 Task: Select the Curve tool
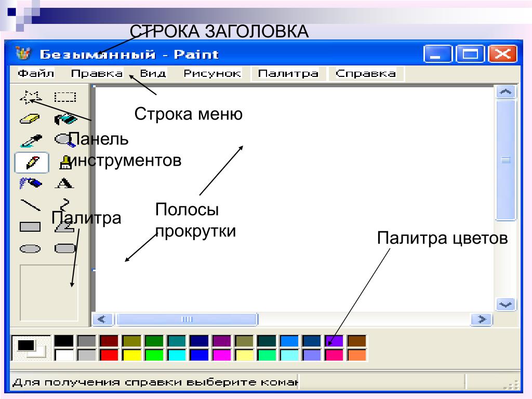[64, 205]
